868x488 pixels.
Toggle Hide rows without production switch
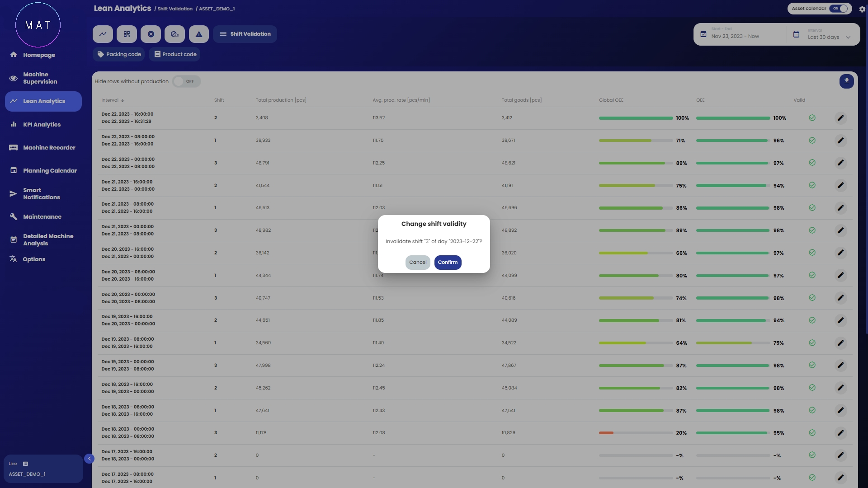pyautogui.click(x=186, y=81)
